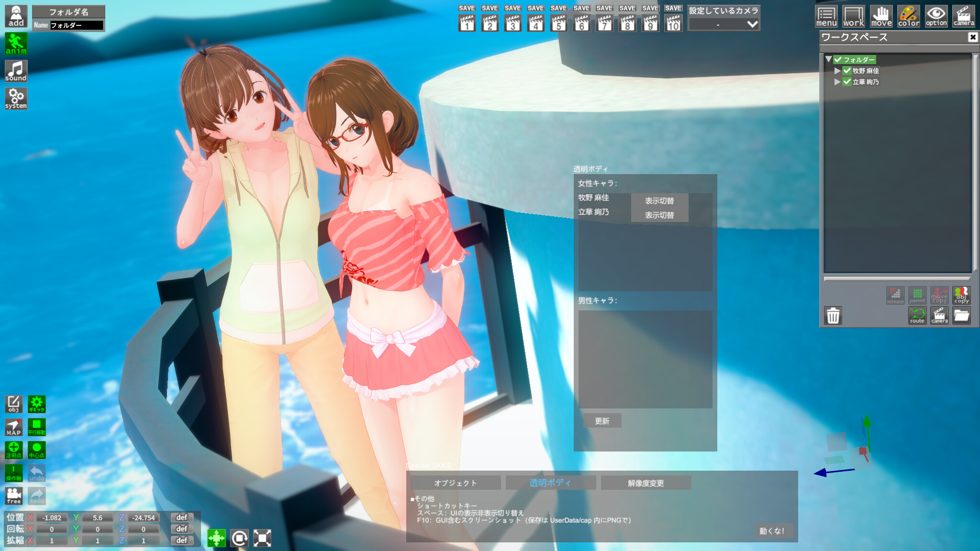
Task: Click the 更新 refresh button
Action: [602, 421]
